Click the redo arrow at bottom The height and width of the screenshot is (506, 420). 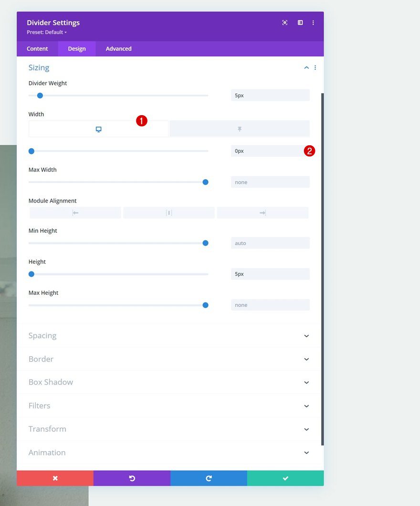(x=209, y=477)
